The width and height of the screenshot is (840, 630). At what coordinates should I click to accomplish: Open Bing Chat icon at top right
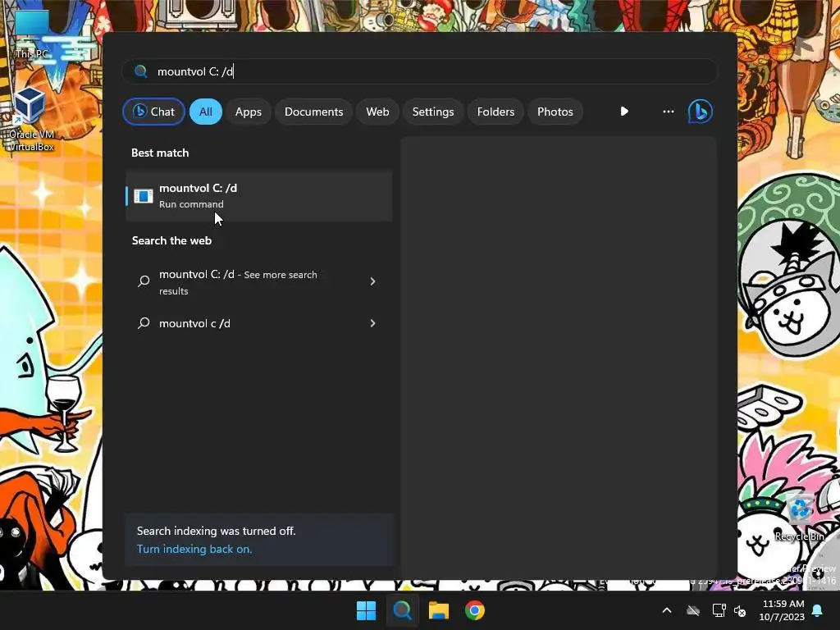[x=700, y=112]
